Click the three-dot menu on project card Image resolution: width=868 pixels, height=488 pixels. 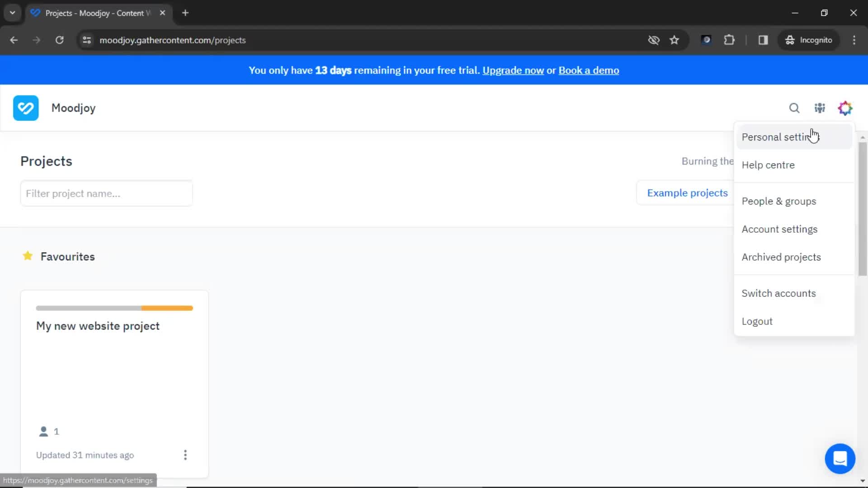click(x=185, y=455)
